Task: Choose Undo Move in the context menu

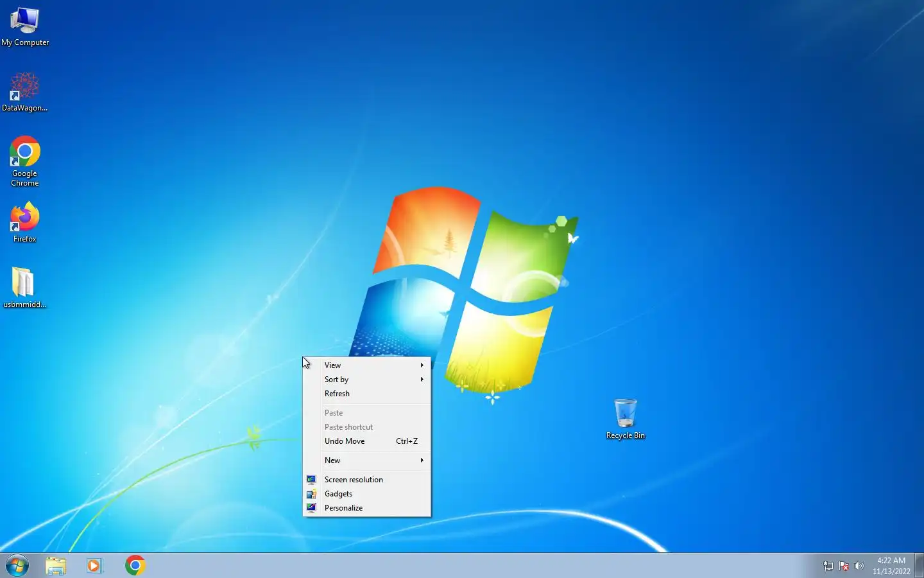Action: tap(366, 441)
